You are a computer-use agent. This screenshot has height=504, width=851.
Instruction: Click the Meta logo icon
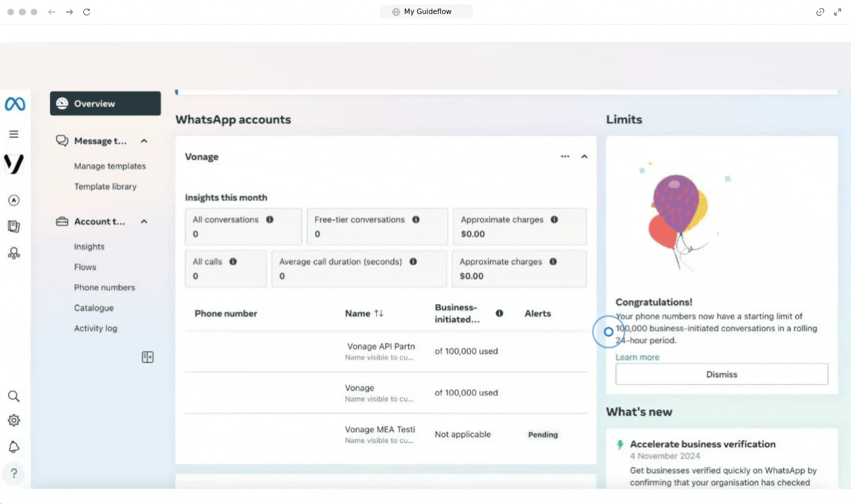tap(15, 104)
